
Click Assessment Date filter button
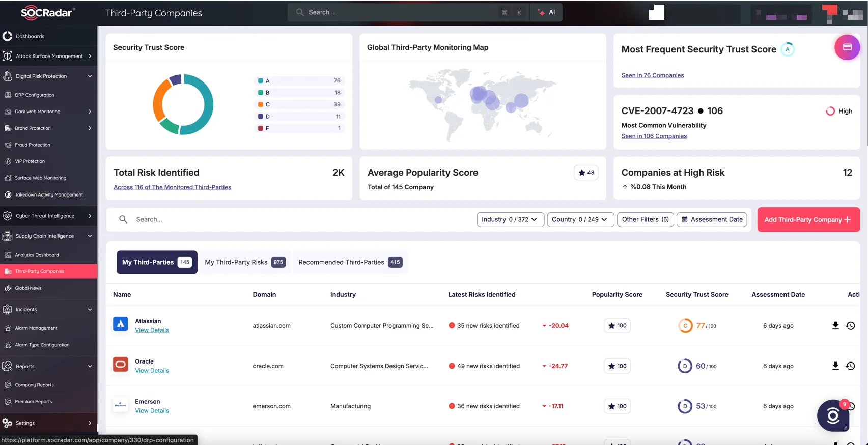(712, 219)
